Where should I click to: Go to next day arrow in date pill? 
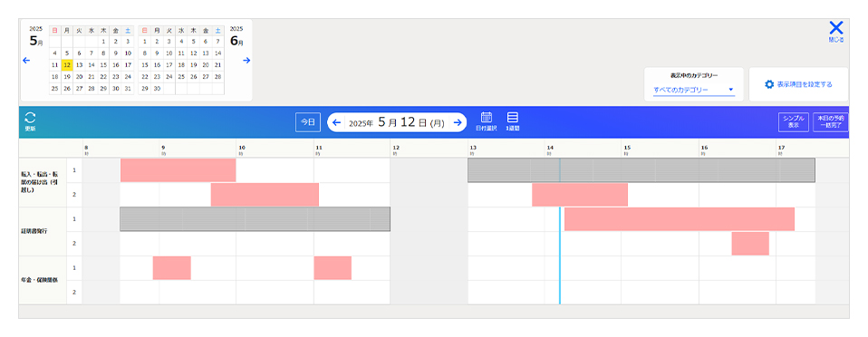coord(458,123)
